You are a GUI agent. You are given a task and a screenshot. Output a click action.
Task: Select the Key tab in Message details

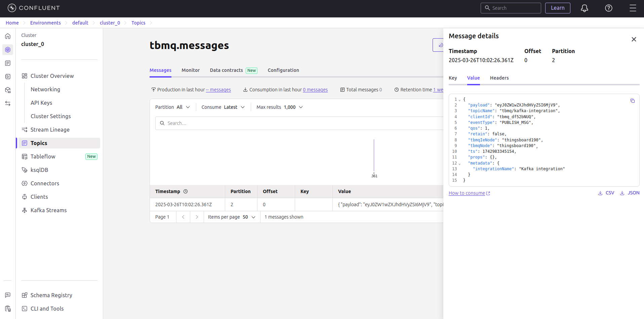click(x=453, y=78)
